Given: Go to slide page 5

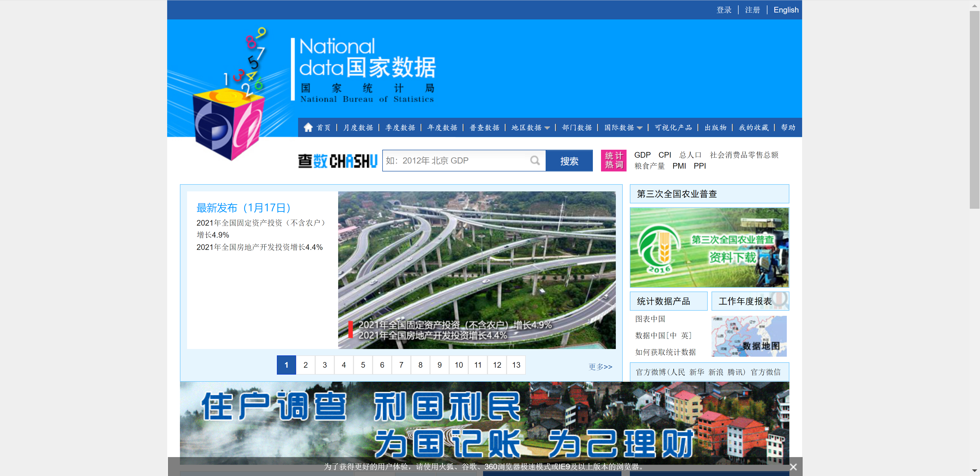Looking at the screenshot, I should (x=363, y=365).
